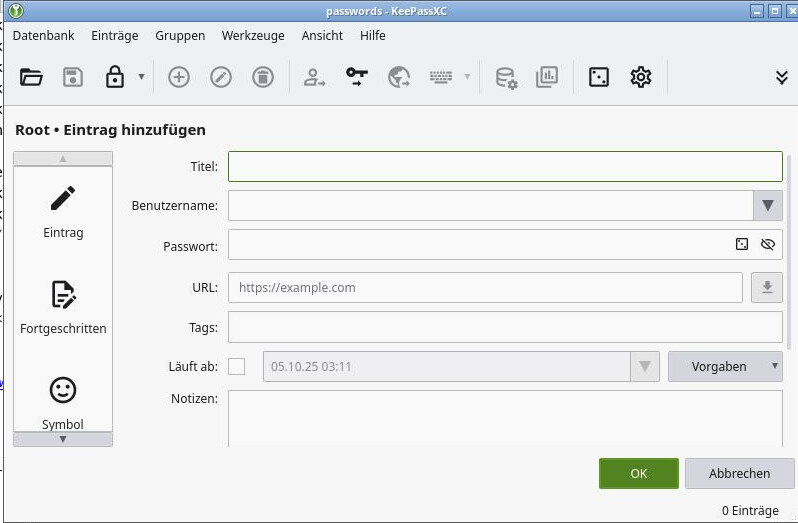Generate password with dice icon in Passwort field
The image size is (798, 523).
tap(742, 244)
